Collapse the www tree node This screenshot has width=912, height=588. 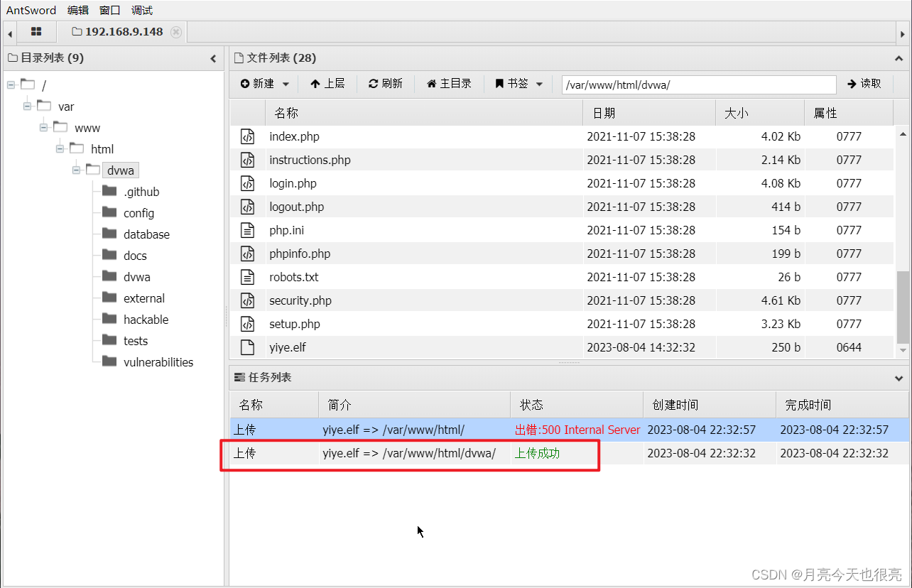(x=44, y=128)
